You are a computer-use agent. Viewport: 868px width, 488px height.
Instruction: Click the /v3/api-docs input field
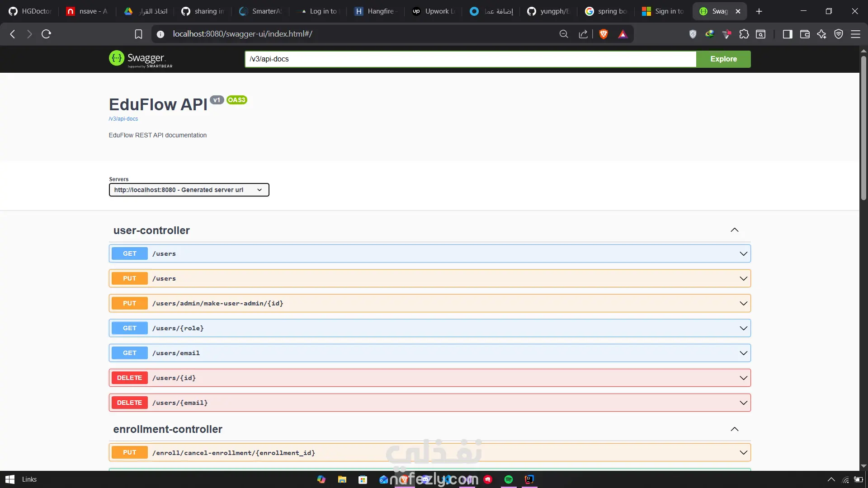[x=470, y=59]
